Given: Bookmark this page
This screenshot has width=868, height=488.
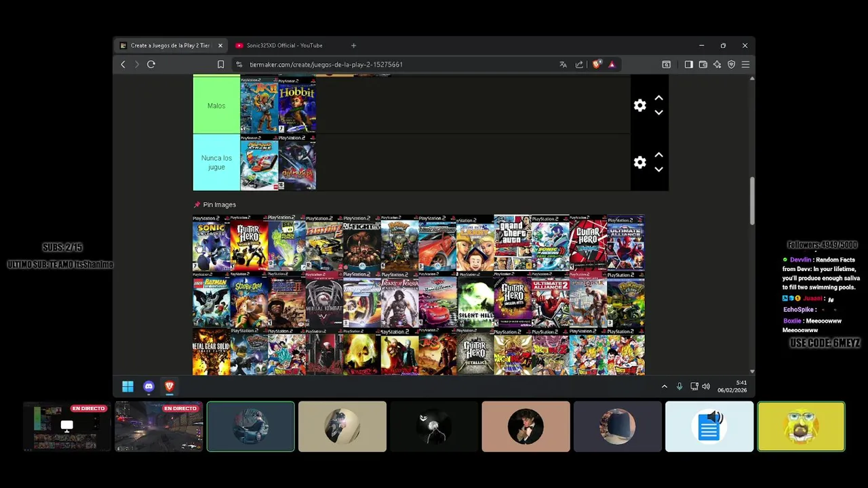Looking at the screenshot, I should coord(220,64).
